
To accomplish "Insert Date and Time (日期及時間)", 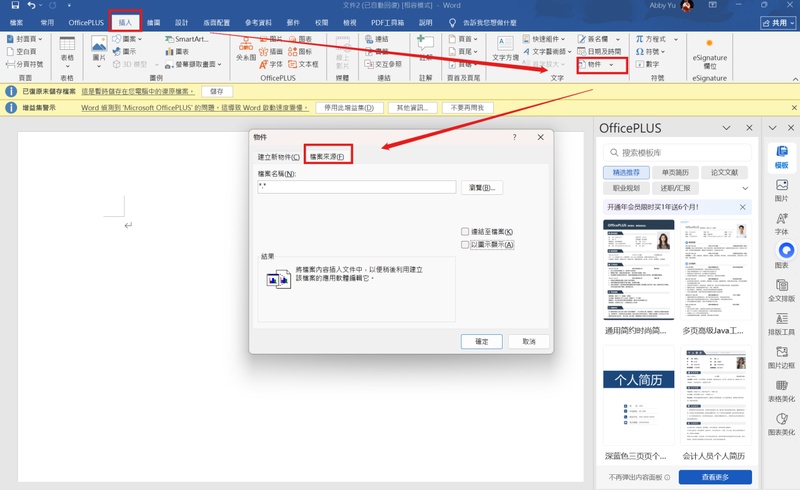I will 599,52.
